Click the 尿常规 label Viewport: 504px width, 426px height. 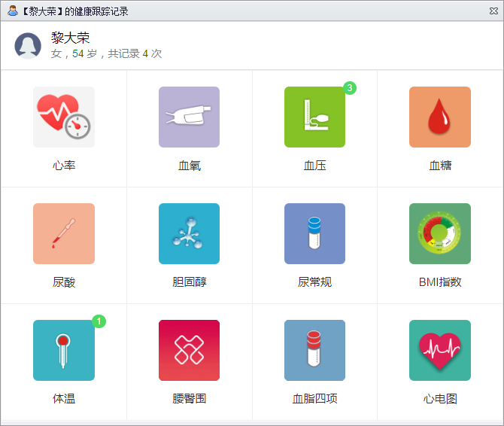coord(314,282)
